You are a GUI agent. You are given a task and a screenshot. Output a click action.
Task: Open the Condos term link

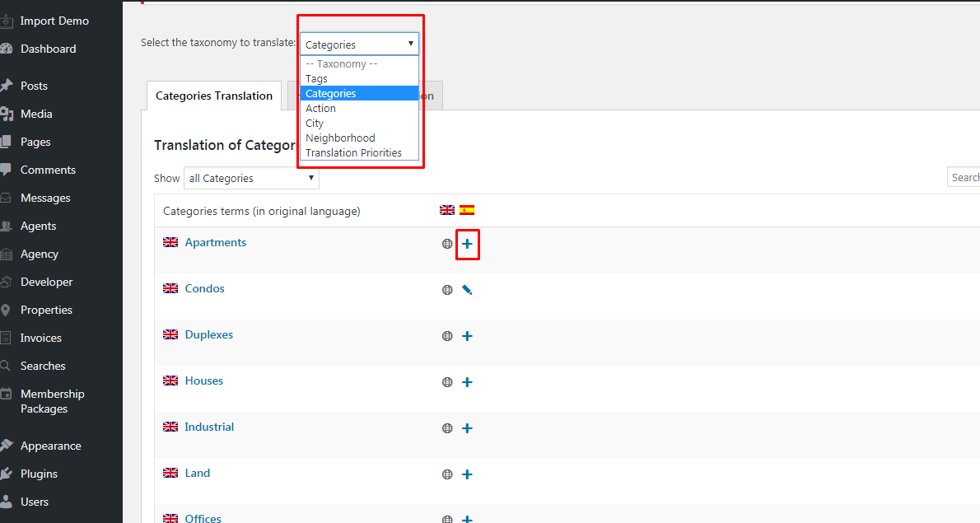(x=204, y=288)
